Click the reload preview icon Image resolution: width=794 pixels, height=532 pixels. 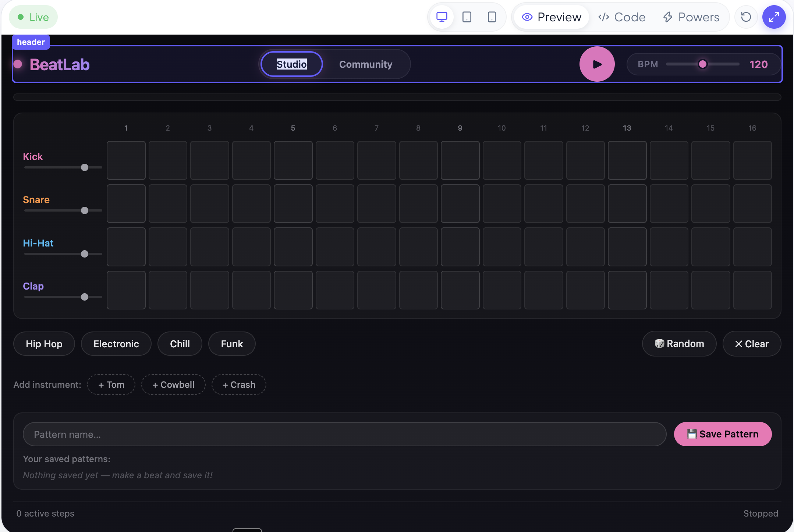click(746, 17)
